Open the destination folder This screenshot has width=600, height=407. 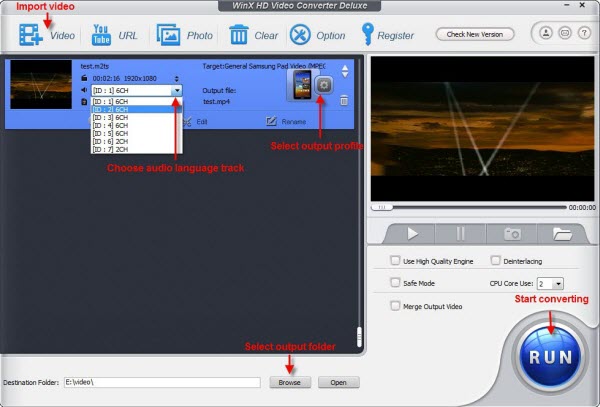point(338,382)
